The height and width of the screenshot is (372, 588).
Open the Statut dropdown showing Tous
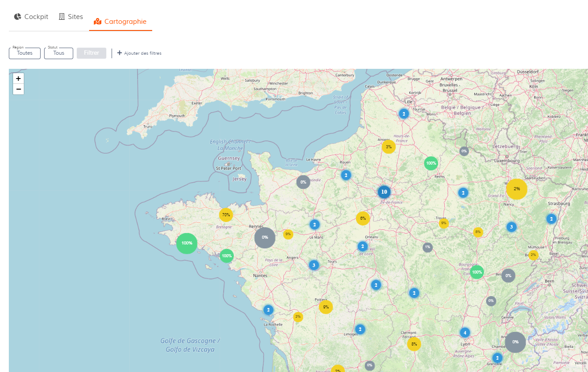(x=58, y=53)
